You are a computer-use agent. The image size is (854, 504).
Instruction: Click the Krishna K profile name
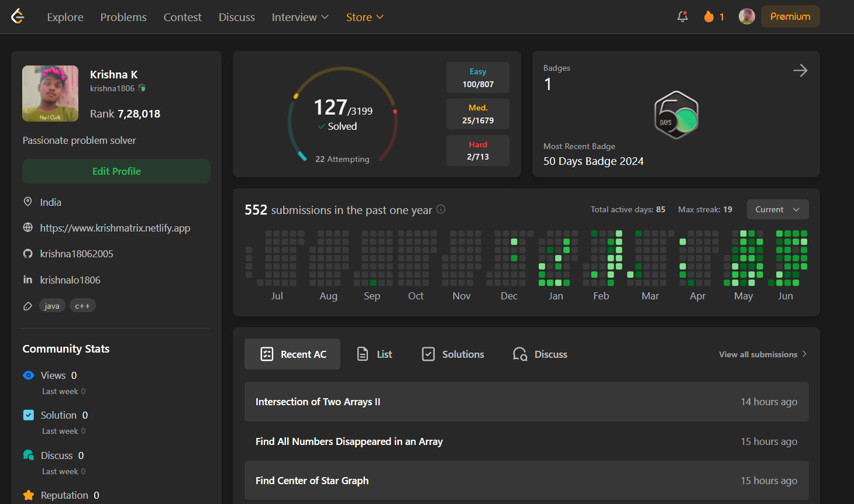coord(114,74)
